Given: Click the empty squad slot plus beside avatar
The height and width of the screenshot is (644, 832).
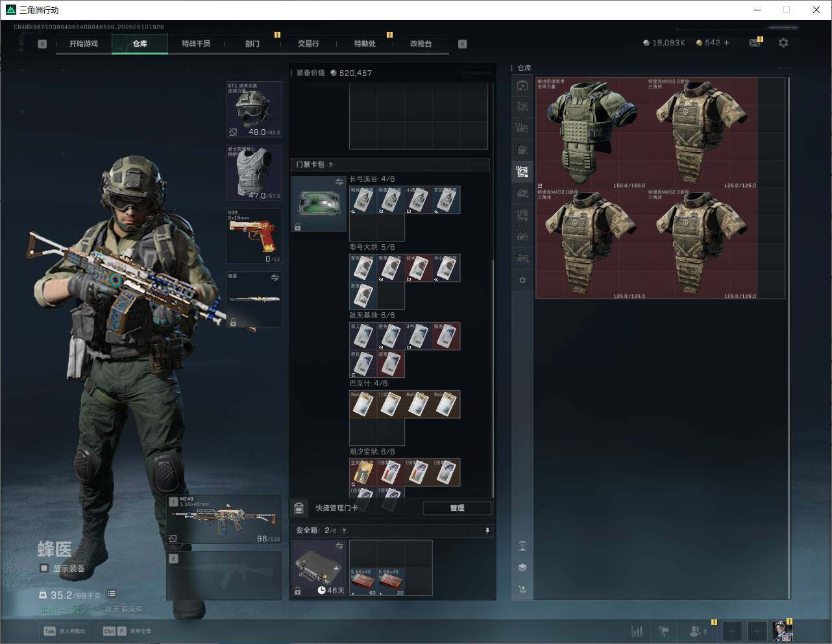Looking at the screenshot, I should pos(757,631).
